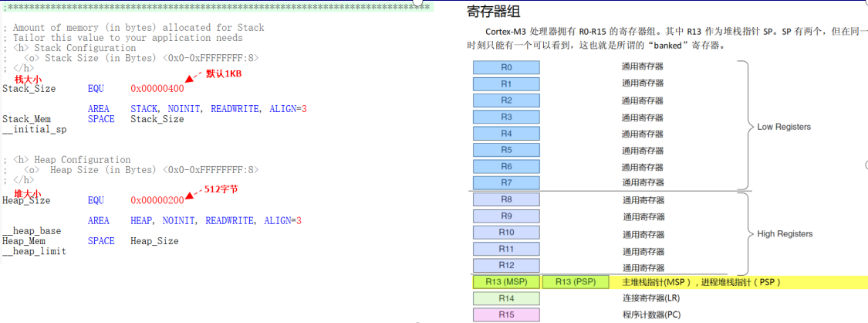Click the 'Amount of memory (in bytes)' comment
This screenshot has width=868, height=323.
133,28
